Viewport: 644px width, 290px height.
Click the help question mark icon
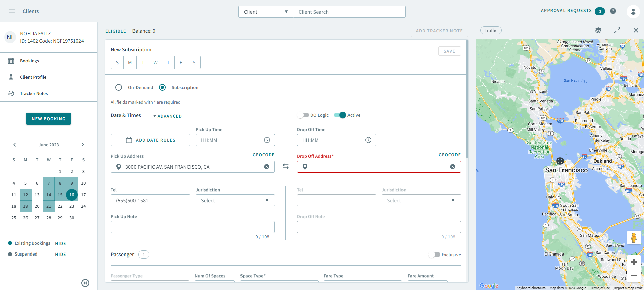coord(613,11)
